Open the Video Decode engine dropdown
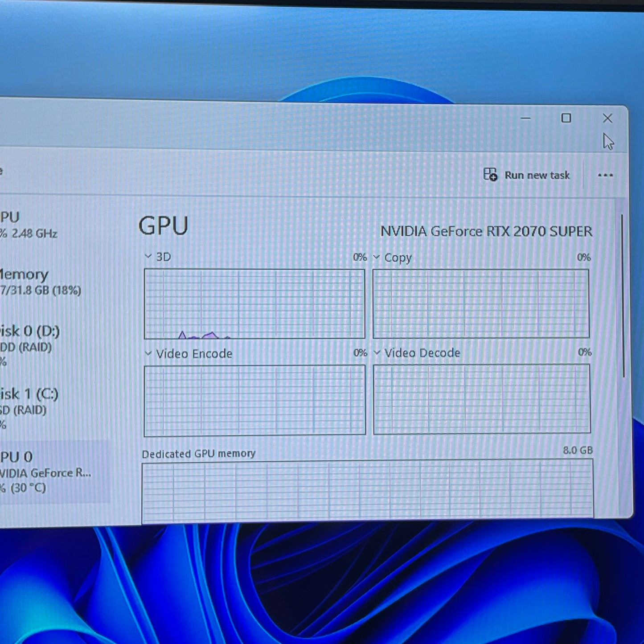 pos(377,353)
